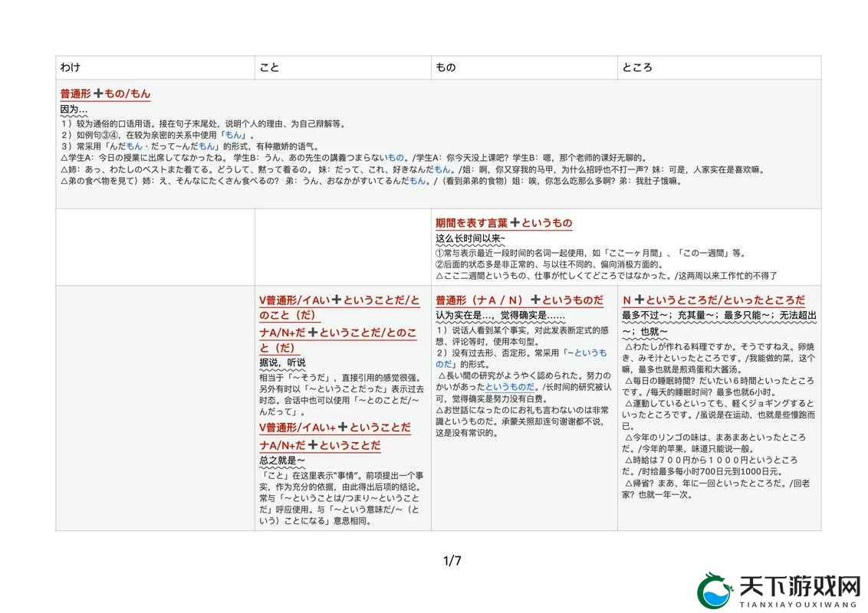Select the note line starting 3）常采用「んだもん
Image resolution: width=868 pixels, height=613 pixels.
[x=189, y=146]
